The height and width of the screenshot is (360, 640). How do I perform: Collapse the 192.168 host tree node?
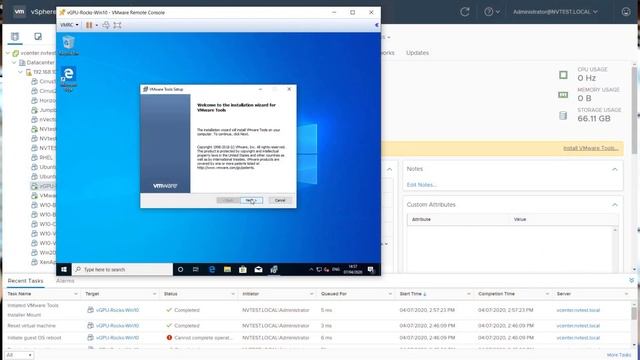(20, 72)
